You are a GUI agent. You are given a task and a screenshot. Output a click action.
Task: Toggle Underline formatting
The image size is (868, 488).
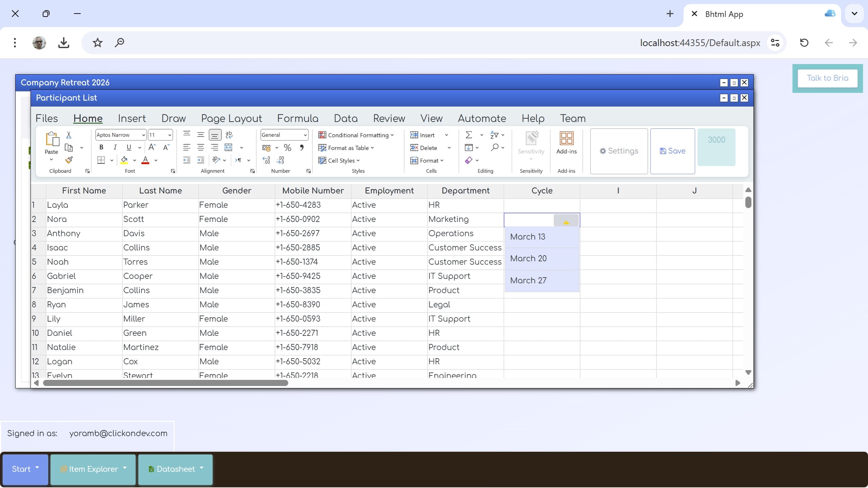tap(129, 147)
